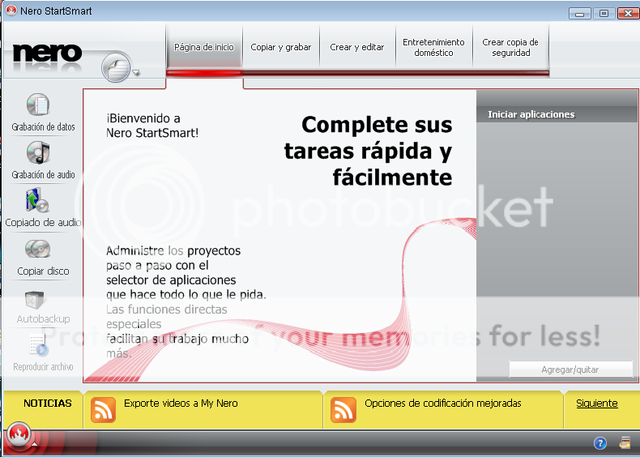Click the orange icon at bottom-right corner
This screenshot has width=640, height=457.
(x=625, y=442)
